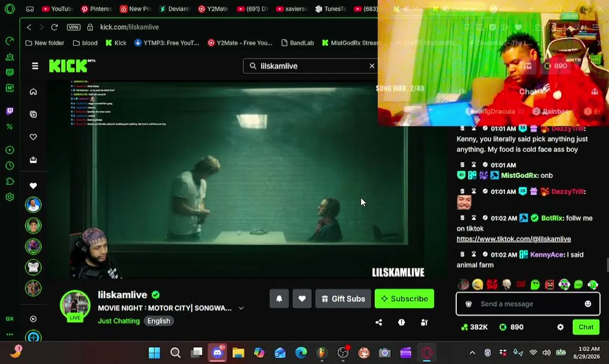
Task: Open OBS Studio from the taskbar
Action: (x=343, y=352)
